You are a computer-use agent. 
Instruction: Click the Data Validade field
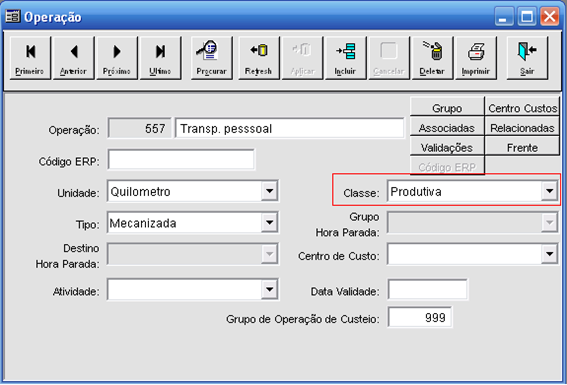428,289
